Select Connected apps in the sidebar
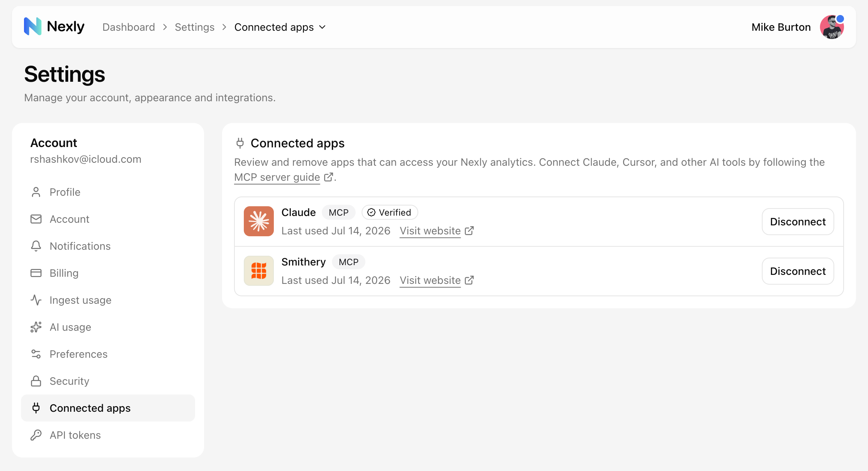The height and width of the screenshot is (471, 868). tap(108, 408)
